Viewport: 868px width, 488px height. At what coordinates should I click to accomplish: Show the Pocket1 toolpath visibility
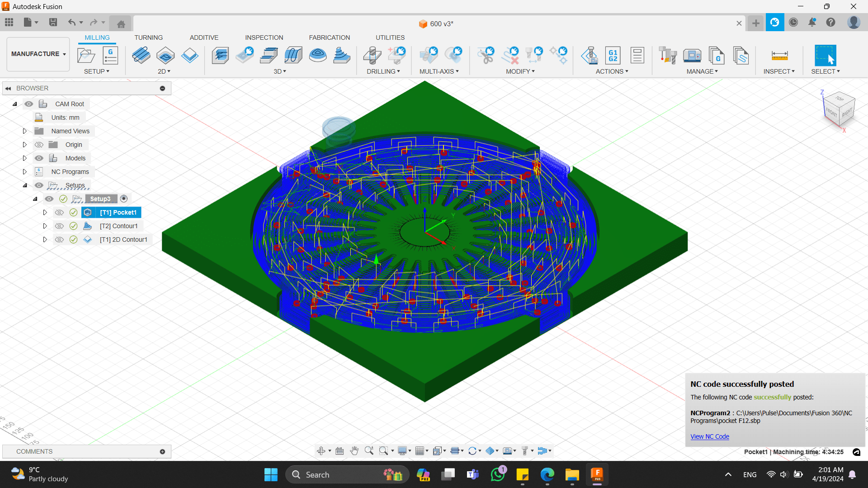pos(59,212)
